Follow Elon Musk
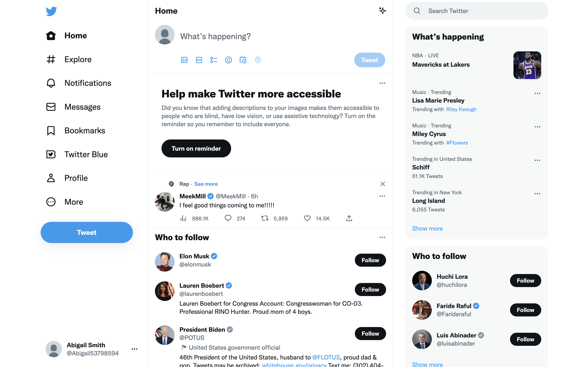 [x=370, y=260]
